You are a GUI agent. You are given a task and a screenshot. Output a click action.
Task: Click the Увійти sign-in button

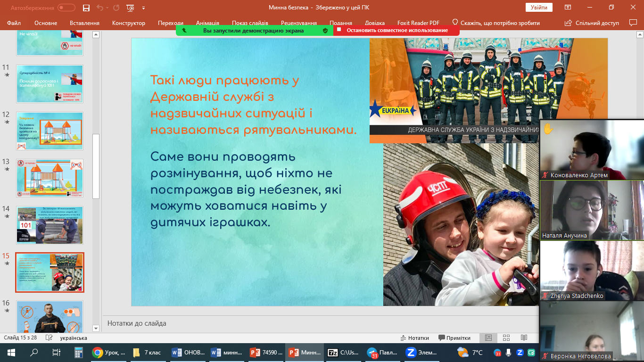pos(539,8)
